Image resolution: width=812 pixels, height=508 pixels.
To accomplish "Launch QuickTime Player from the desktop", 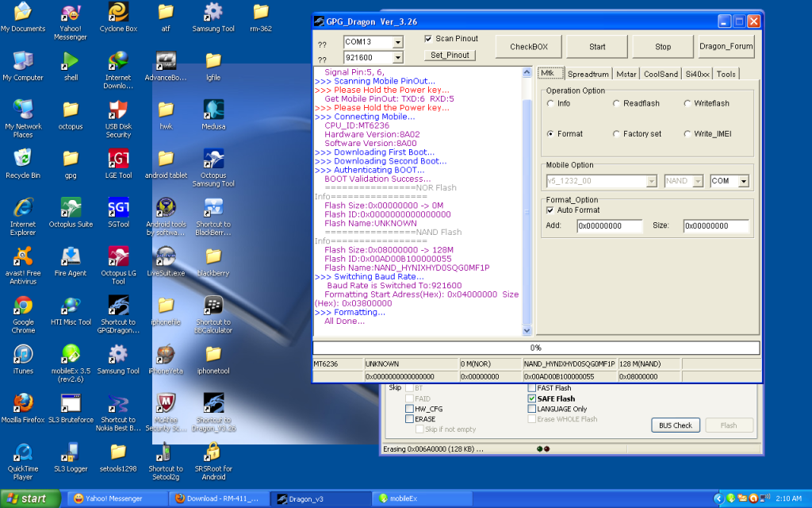I will pos(23,461).
